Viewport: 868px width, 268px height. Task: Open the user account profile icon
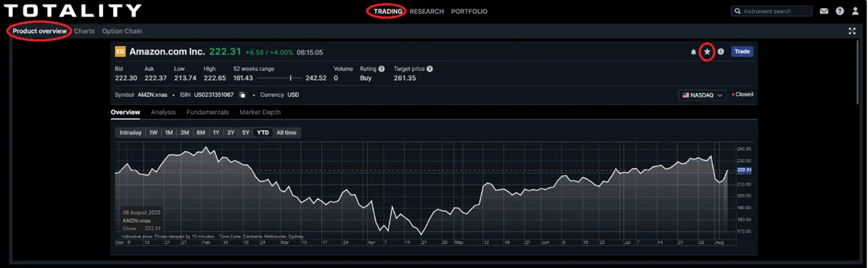pyautogui.click(x=855, y=11)
